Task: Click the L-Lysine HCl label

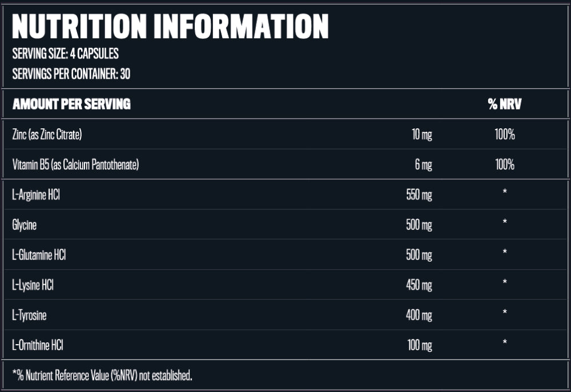Action: click(33, 285)
